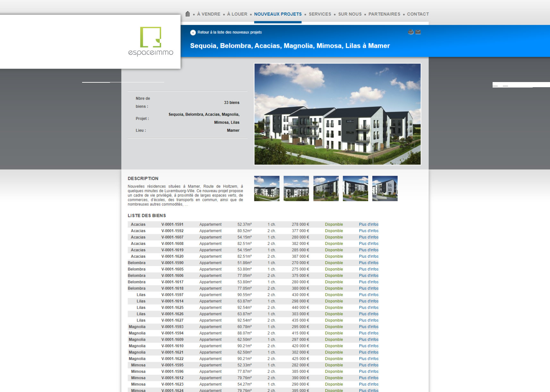Click the print icon in header
The image size is (550, 392).
click(x=410, y=32)
